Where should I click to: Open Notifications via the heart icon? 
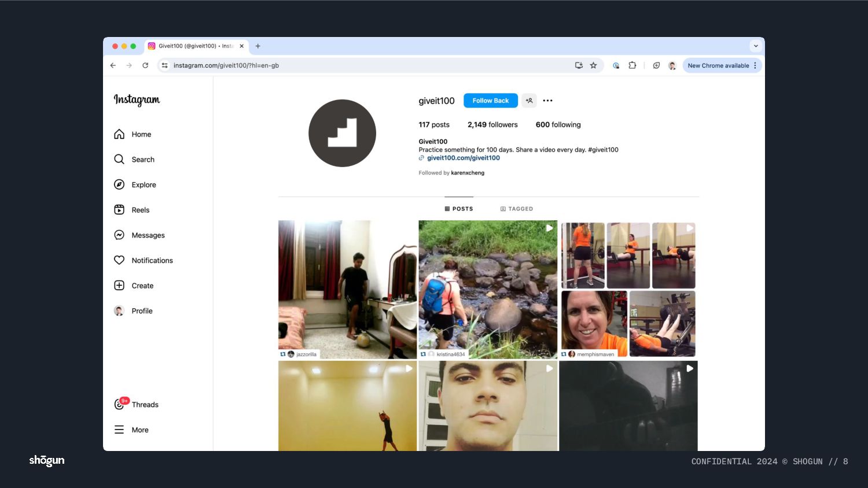(x=119, y=260)
